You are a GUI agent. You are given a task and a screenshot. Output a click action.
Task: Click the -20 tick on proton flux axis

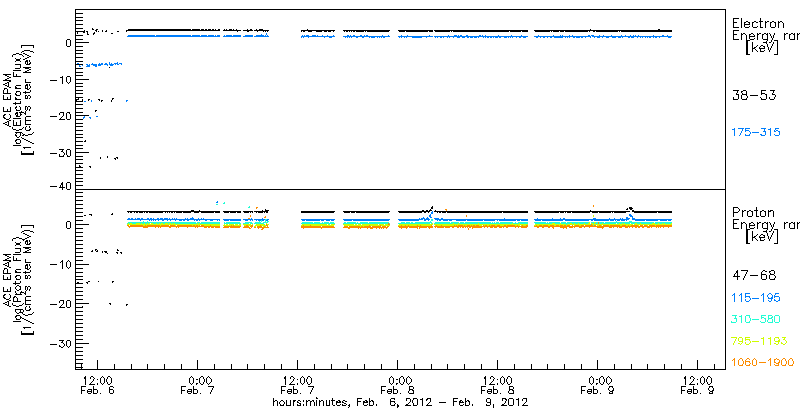(61, 304)
